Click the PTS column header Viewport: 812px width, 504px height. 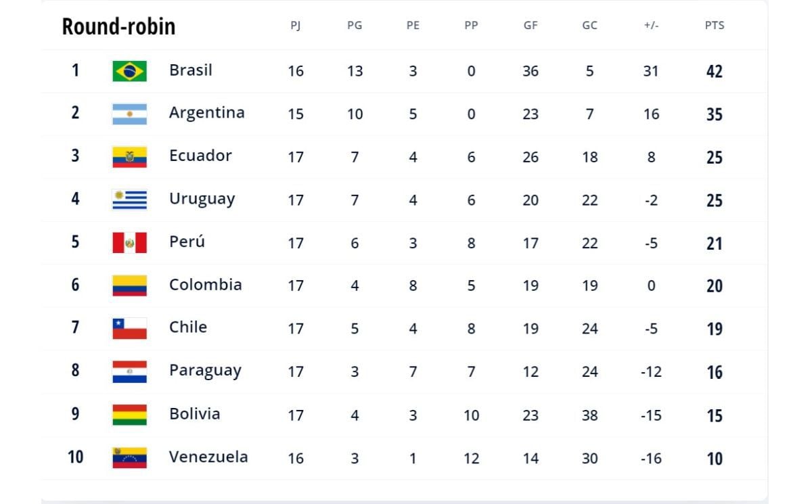714,25
